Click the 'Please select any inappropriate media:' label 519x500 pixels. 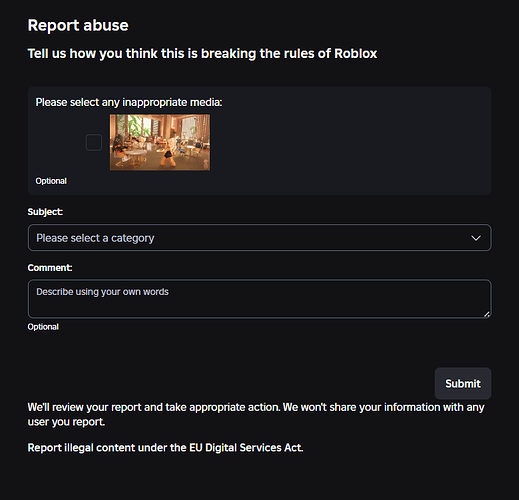click(x=129, y=102)
